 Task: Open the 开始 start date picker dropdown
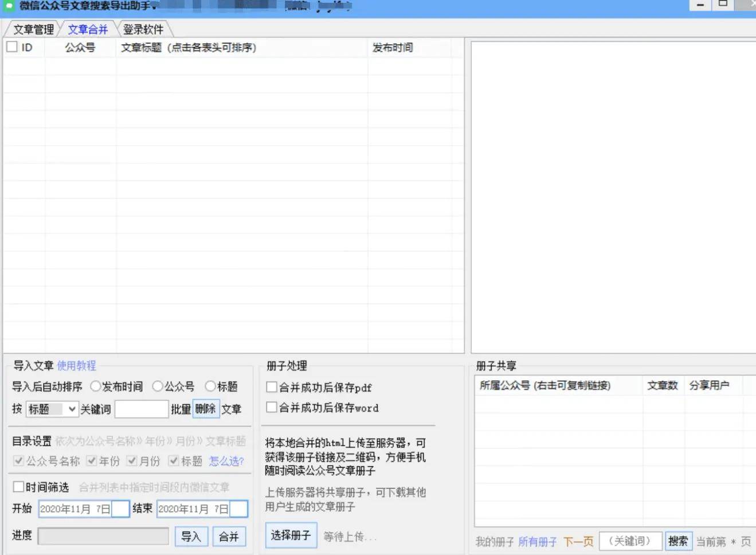pos(120,509)
